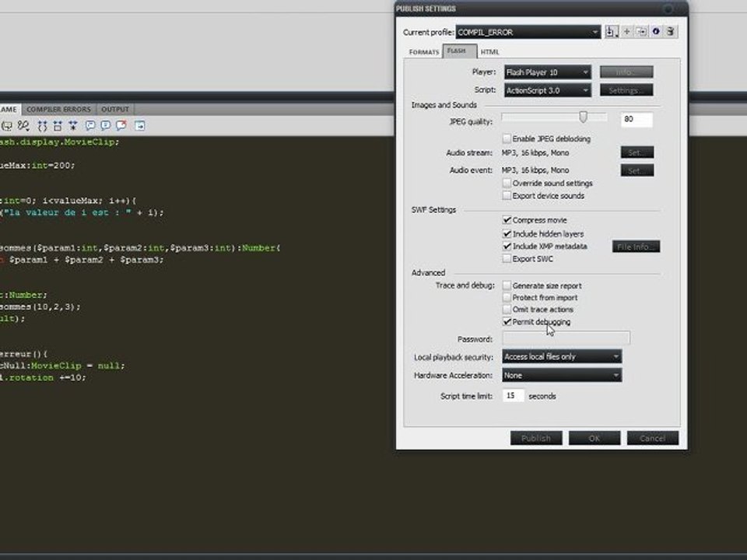This screenshot has height=560, width=747.
Task: Switch to the HTML tab
Action: click(489, 52)
